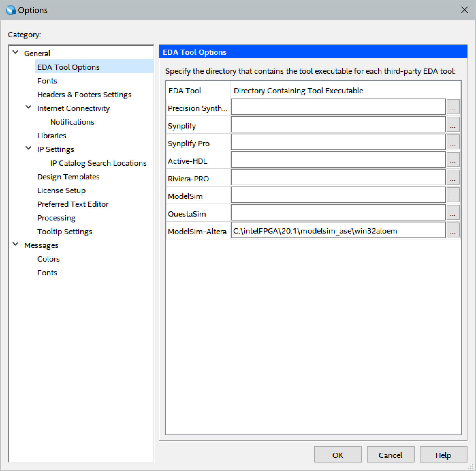The width and height of the screenshot is (476, 471).
Task: Browse for ModelSim directory
Action: [453, 195]
